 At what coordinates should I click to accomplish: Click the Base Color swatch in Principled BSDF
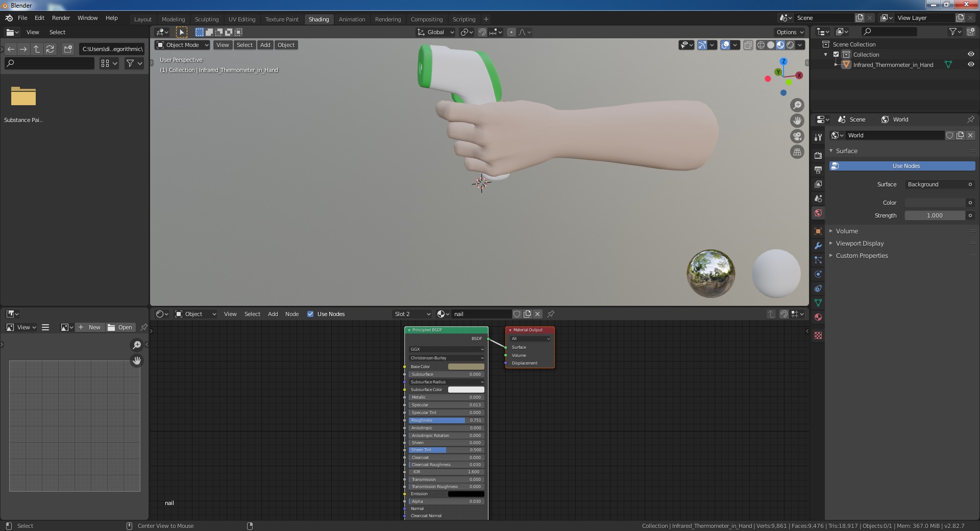(466, 367)
